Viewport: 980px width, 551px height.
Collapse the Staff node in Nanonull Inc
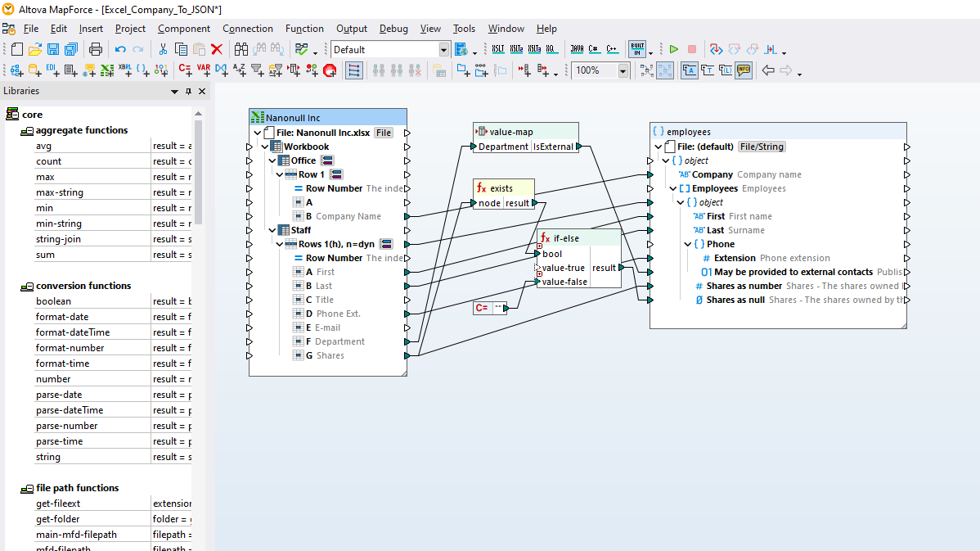(273, 230)
